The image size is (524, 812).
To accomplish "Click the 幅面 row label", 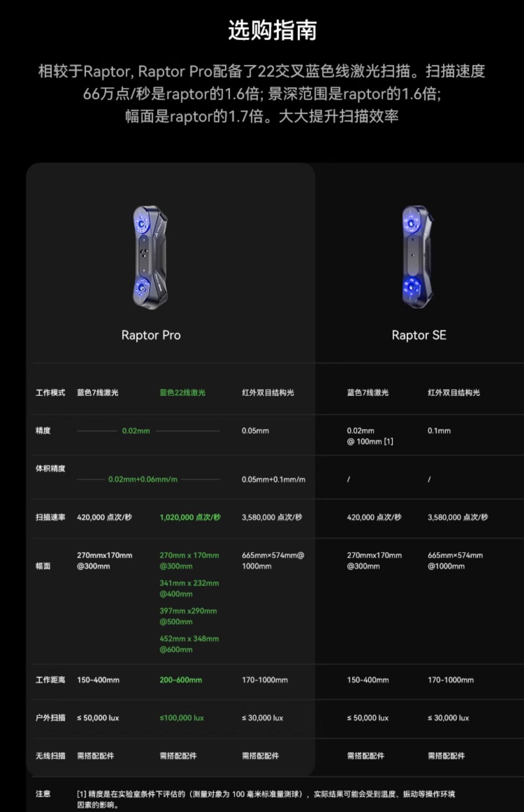I will (43, 566).
